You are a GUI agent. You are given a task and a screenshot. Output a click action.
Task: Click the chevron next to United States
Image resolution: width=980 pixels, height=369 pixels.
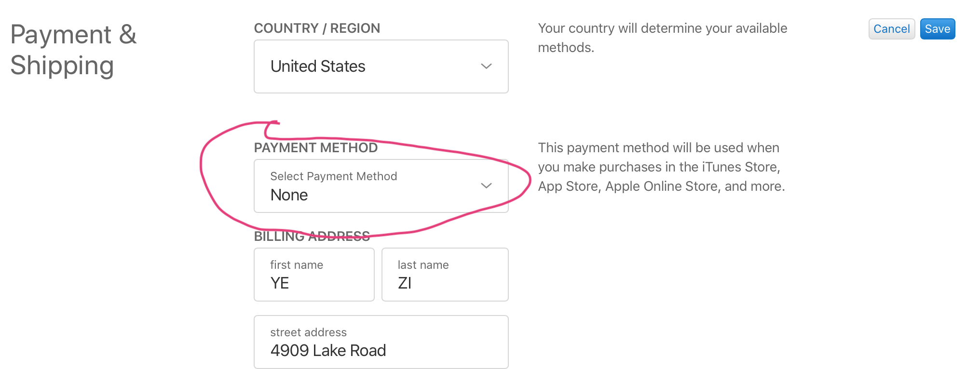486,66
